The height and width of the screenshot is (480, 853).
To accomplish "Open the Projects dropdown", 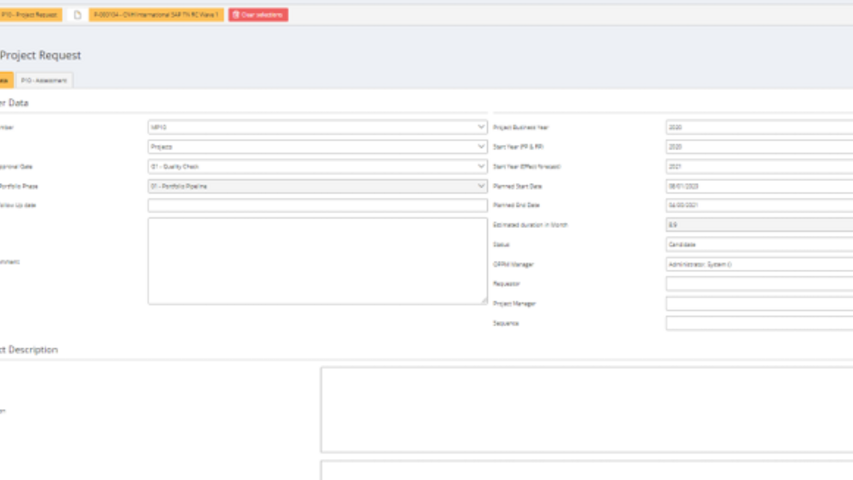I will [317, 147].
